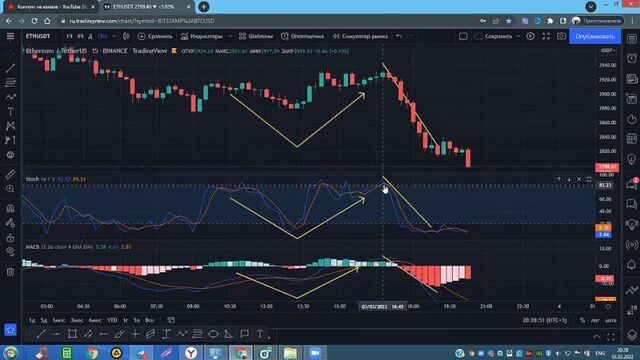Open the emoji icons tool
Screen dimensions: 640x360
(10, 155)
